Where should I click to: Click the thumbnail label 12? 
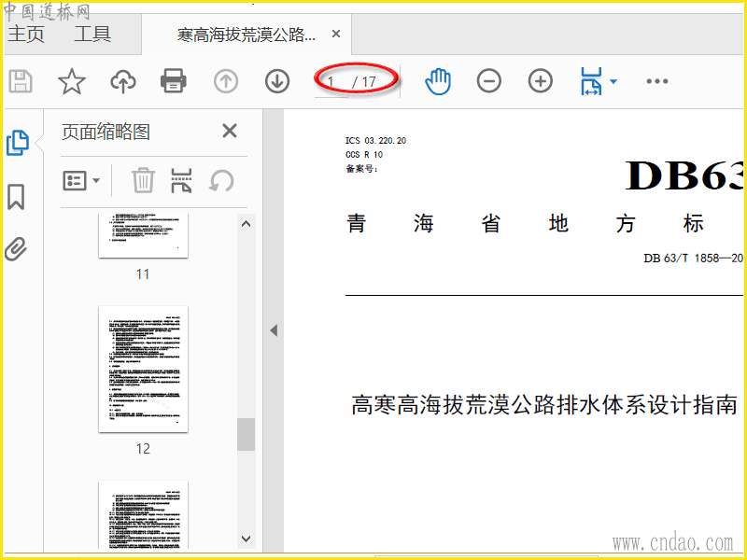pos(143,449)
